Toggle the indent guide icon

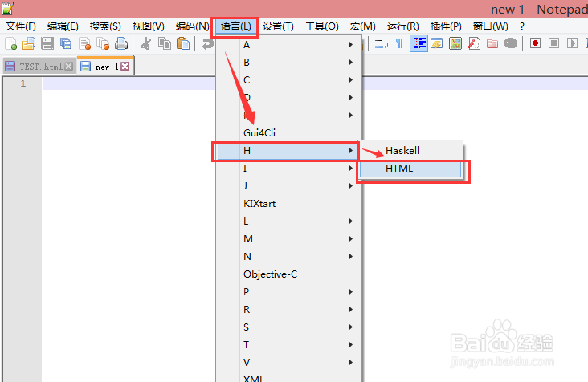point(419,44)
